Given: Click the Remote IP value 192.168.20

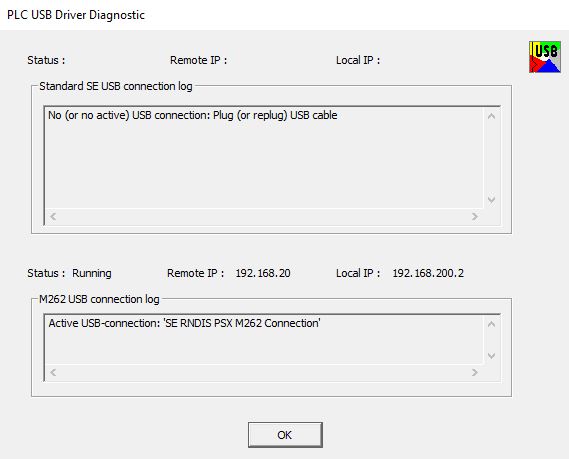Looking at the screenshot, I should tap(263, 273).
